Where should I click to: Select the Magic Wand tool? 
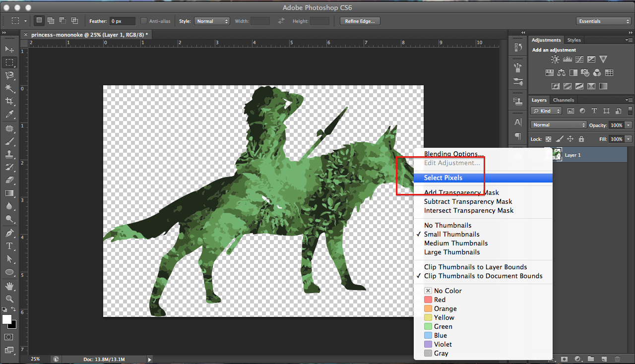[9, 88]
